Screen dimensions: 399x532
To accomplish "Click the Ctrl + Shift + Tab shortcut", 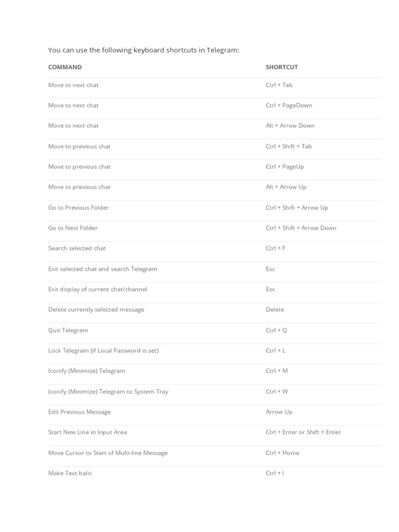I will 288,146.
